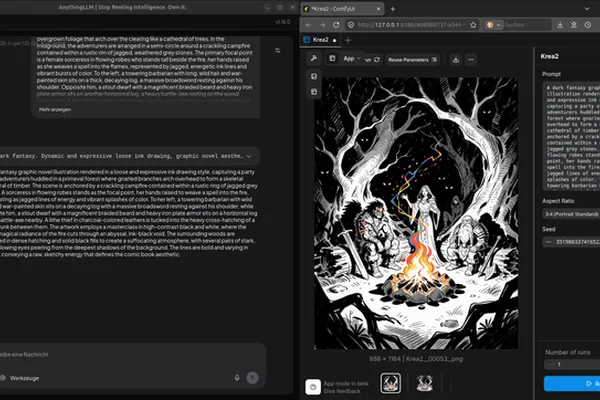Go forward in the browser
This screenshot has height=400, width=600.
(x=322, y=25)
